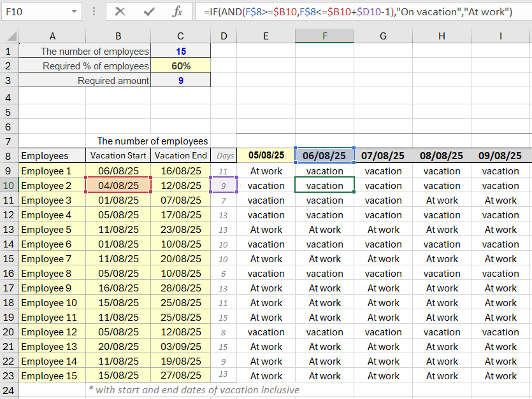Select row 10 header
Image resolution: width=532 pixels, height=399 pixels.
[x=8, y=186]
